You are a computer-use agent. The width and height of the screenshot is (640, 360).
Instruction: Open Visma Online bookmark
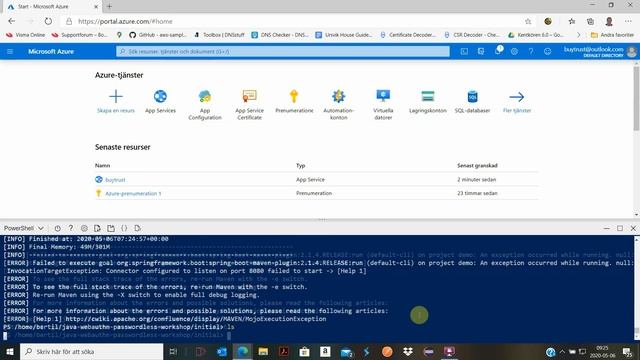coord(25,35)
